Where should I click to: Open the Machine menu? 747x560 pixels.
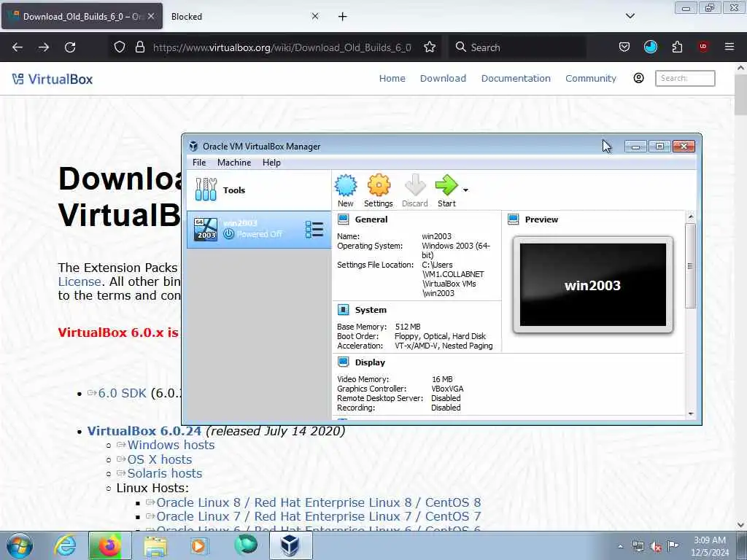pos(234,163)
